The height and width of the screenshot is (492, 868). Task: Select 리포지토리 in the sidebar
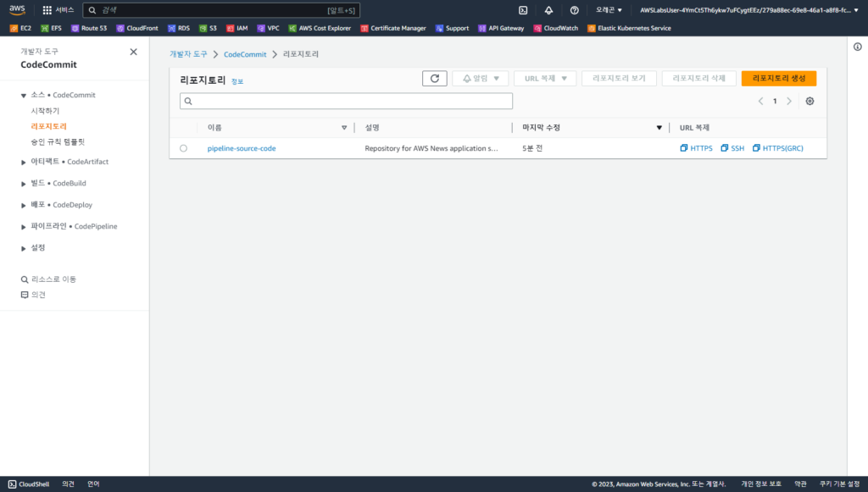[48, 126]
